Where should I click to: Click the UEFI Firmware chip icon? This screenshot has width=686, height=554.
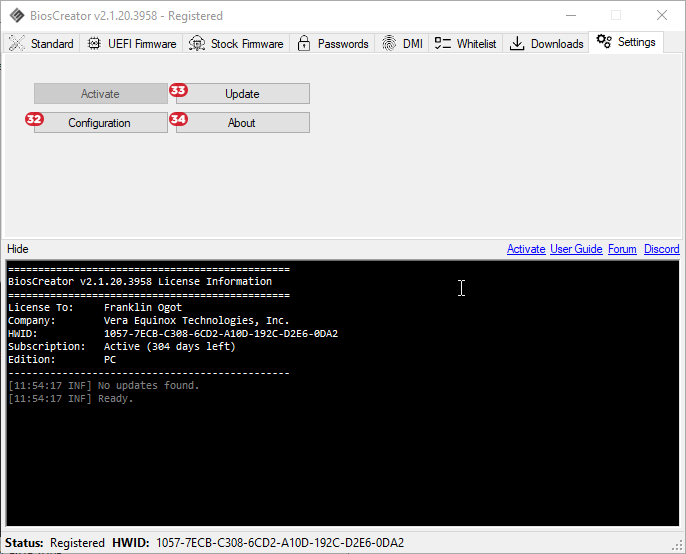pos(94,43)
